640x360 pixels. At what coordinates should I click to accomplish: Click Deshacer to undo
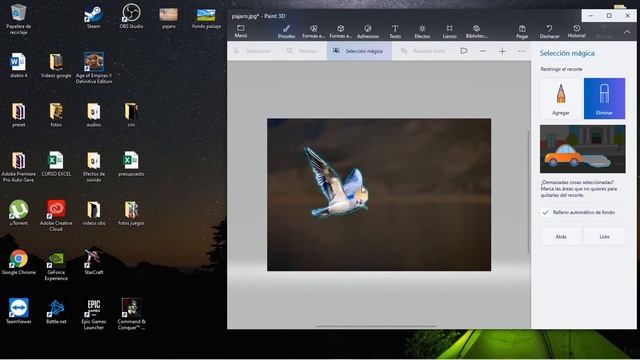pos(549,31)
